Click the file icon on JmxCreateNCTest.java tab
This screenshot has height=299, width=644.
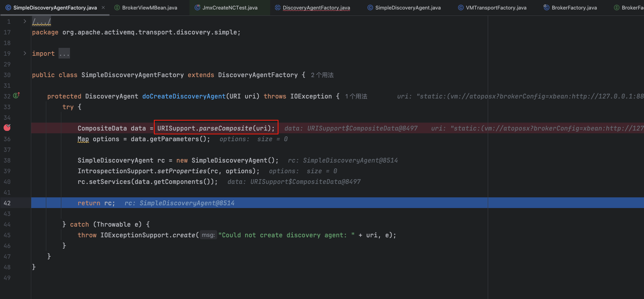click(x=197, y=8)
